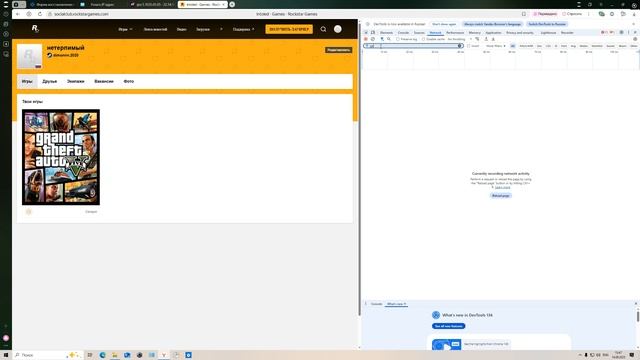The width and height of the screenshot is (640, 360).
Task: Select the CSS request type filter
Action: point(548,46)
